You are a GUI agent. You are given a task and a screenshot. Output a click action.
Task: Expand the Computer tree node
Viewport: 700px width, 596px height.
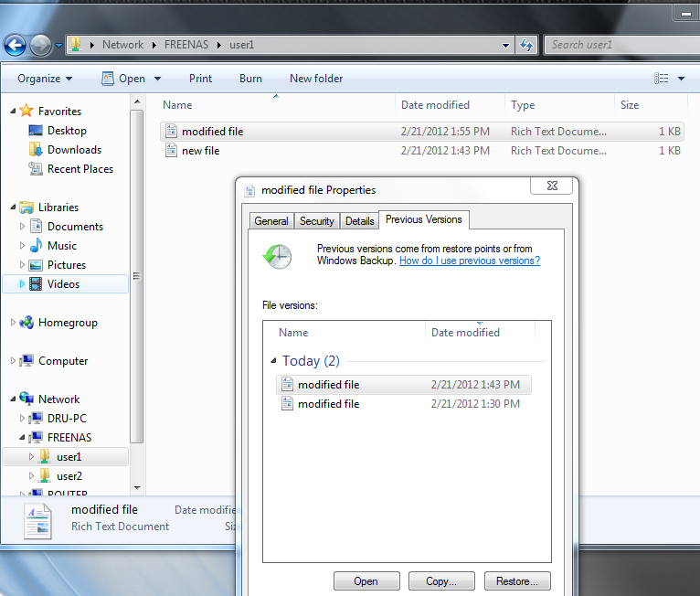[x=13, y=361]
